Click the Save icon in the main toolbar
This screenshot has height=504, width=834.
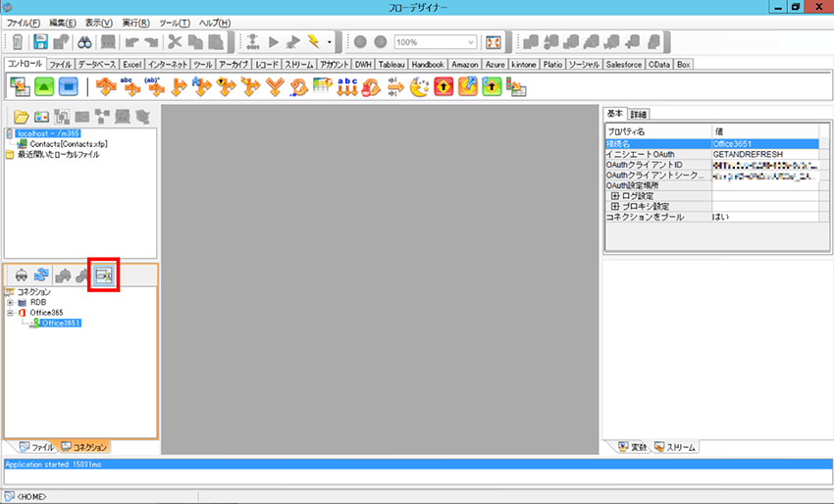(40, 42)
